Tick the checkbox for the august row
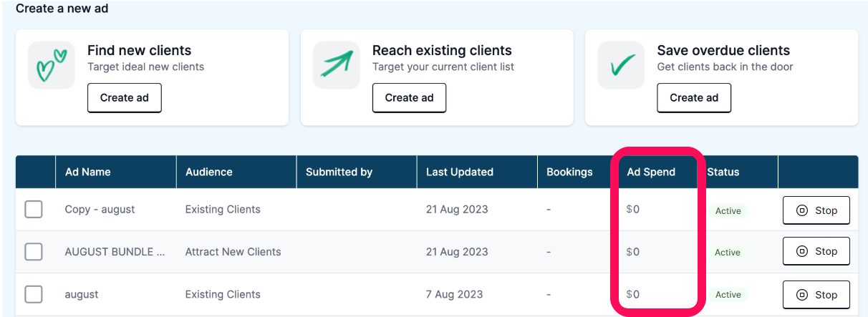The width and height of the screenshot is (868, 317). [x=34, y=294]
